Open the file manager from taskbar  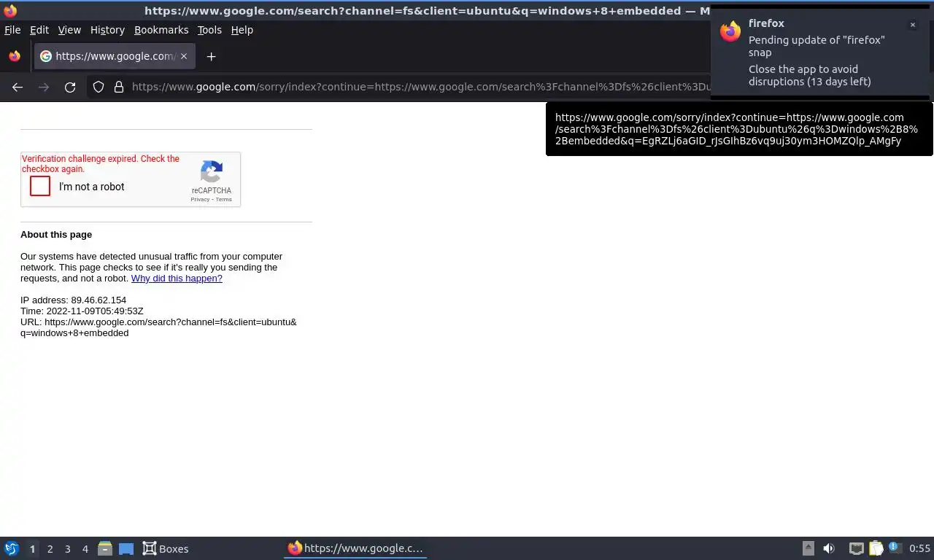pyautogui.click(x=105, y=548)
